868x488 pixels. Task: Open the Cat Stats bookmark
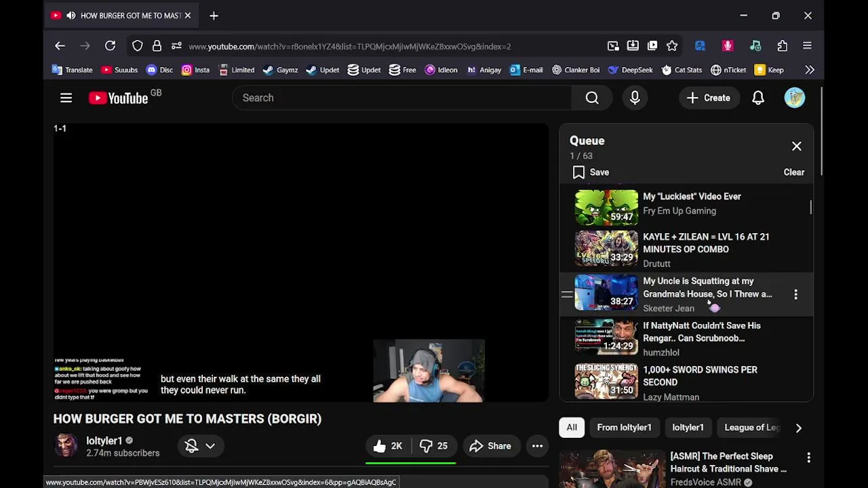[x=682, y=70]
